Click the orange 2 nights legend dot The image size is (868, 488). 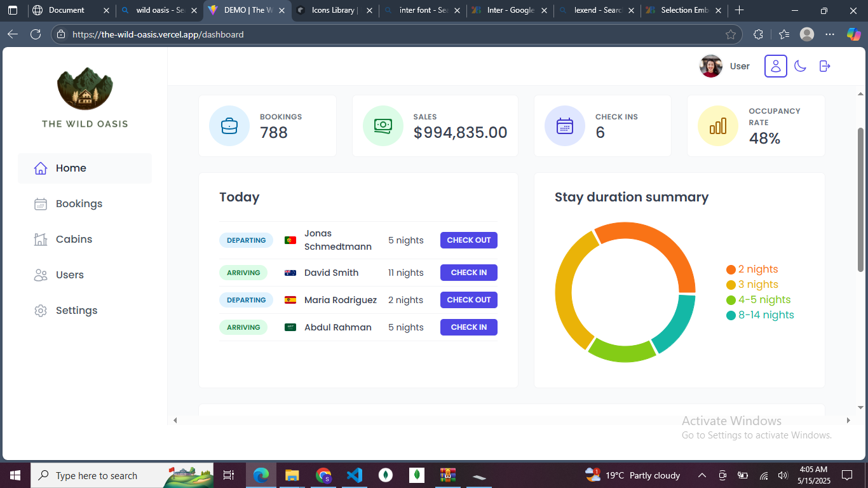pyautogui.click(x=731, y=269)
